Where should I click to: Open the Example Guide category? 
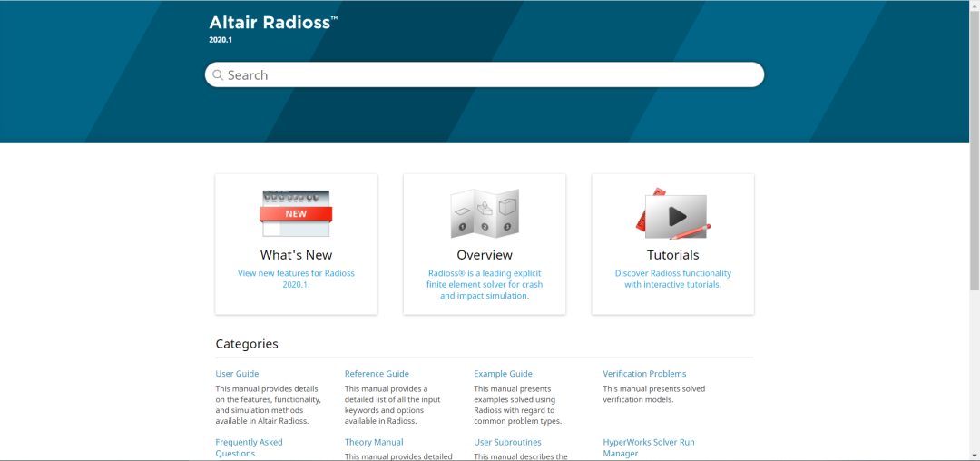point(503,374)
